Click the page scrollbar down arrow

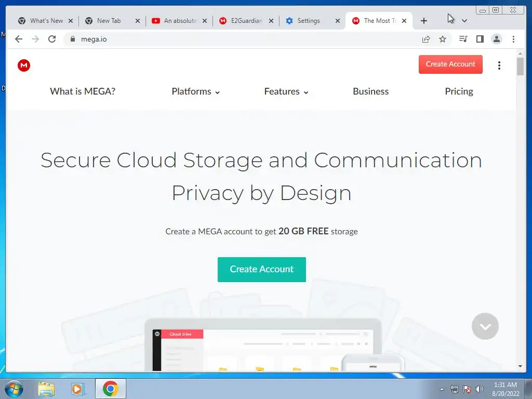(x=520, y=366)
